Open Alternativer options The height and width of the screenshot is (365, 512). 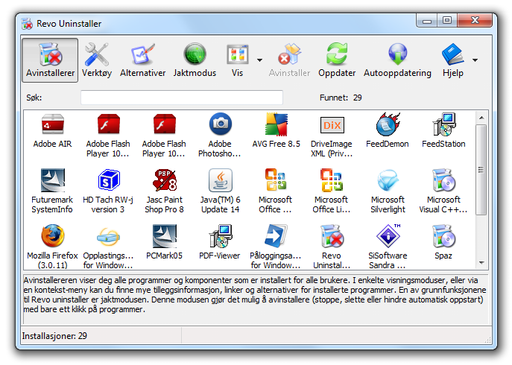pyautogui.click(x=143, y=60)
